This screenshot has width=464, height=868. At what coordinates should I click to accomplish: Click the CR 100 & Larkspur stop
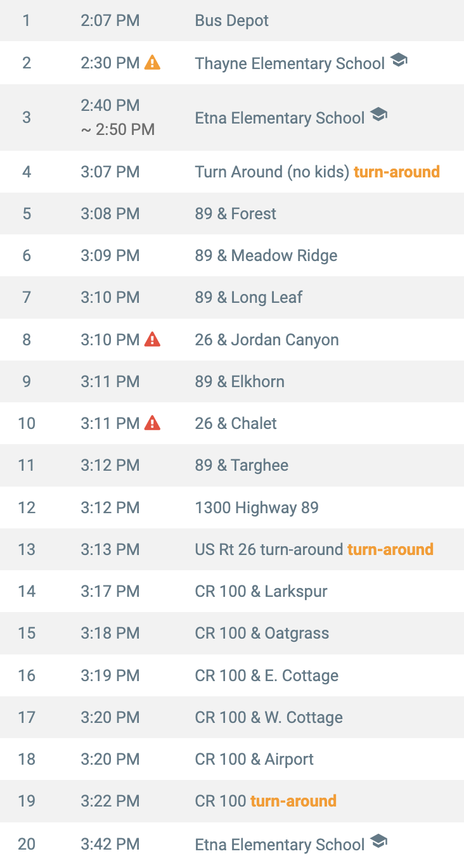pos(232,591)
